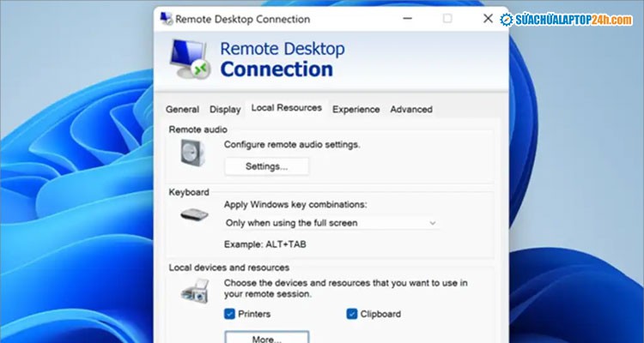This screenshot has height=343, width=644.
Task: Click the SUACHUALAPTOP24h.com watermark text
Action: pyautogui.click(x=576, y=19)
